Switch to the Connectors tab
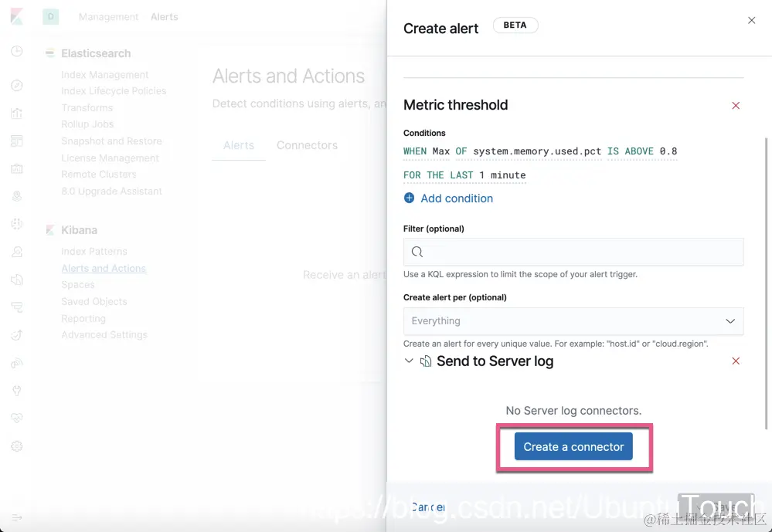The height and width of the screenshot is (532, 772). pos(308,145)
